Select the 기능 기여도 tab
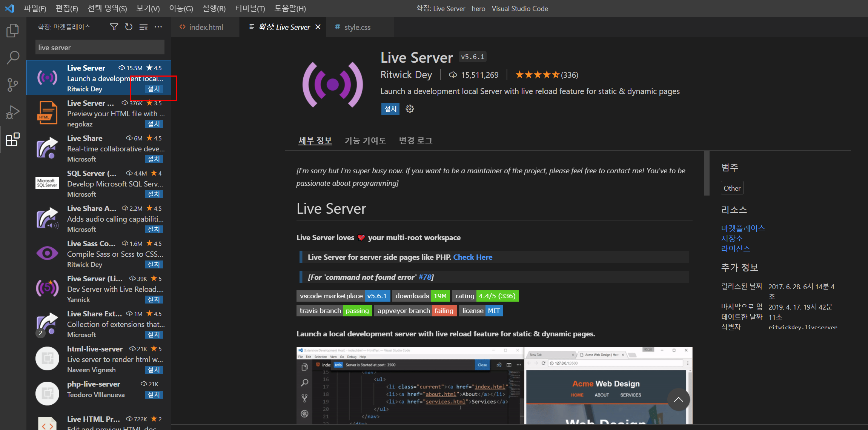Viewport: 868px width, 430px height. [x=365, y=140]
